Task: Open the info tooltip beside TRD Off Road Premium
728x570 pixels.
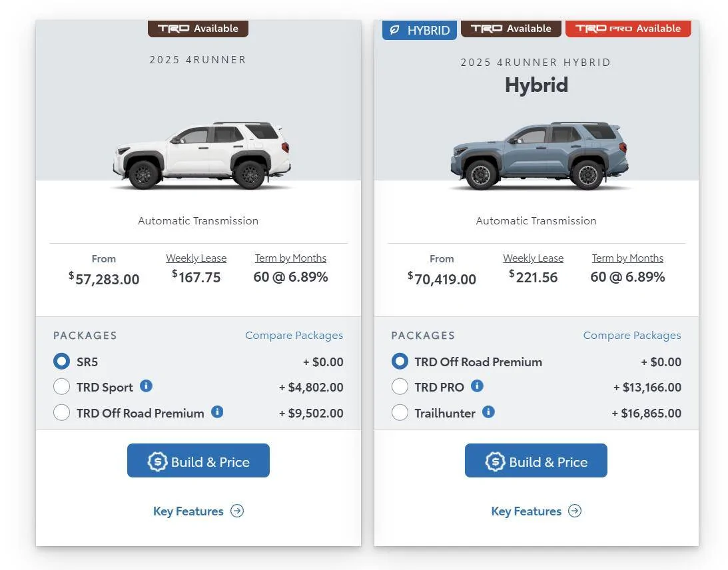Action: (x=216, y=412)
